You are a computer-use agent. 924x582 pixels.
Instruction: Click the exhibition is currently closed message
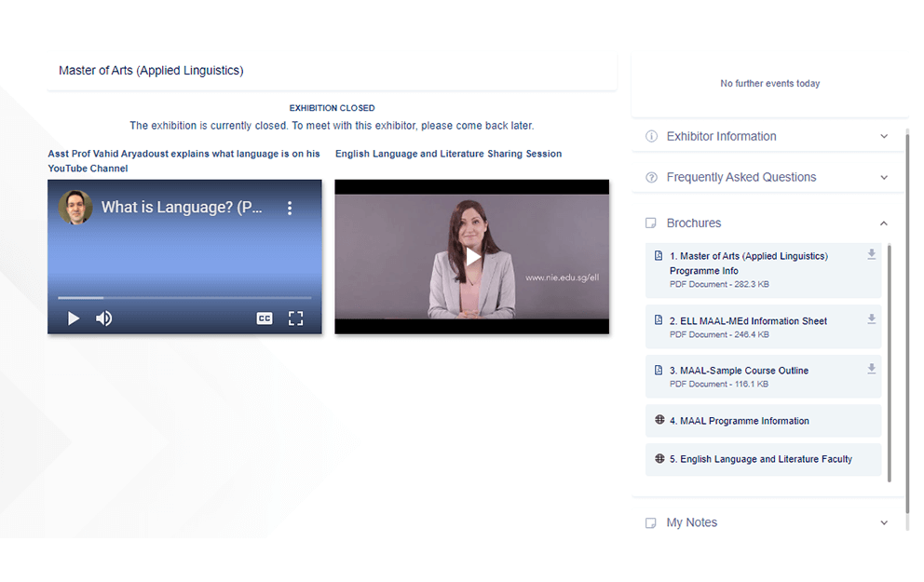point(332,126)
